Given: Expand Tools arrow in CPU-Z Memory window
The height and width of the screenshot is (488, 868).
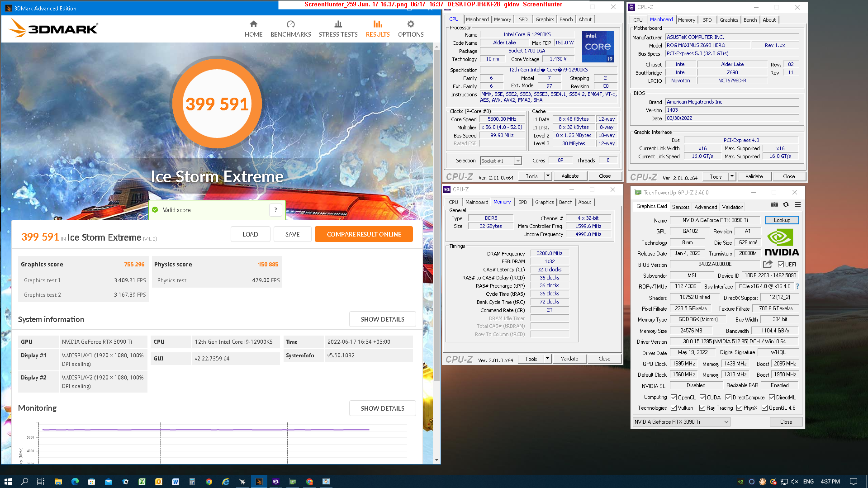Looking at the screenshot, I should 547,359.
